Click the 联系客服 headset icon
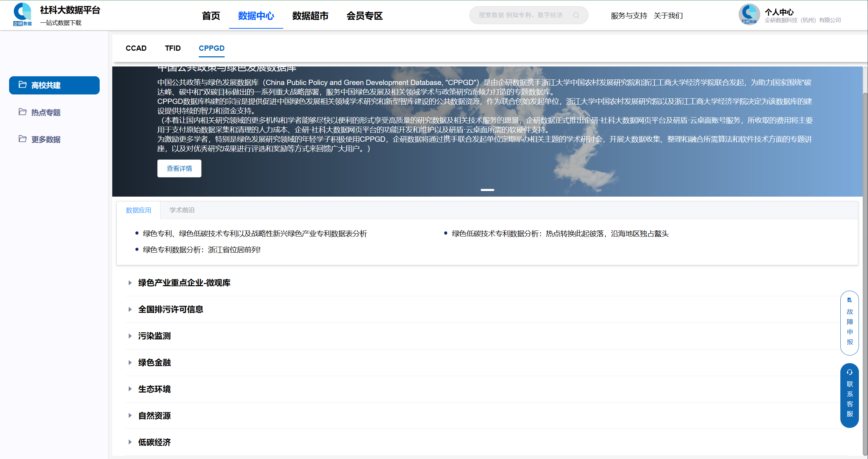 point(849,373)
